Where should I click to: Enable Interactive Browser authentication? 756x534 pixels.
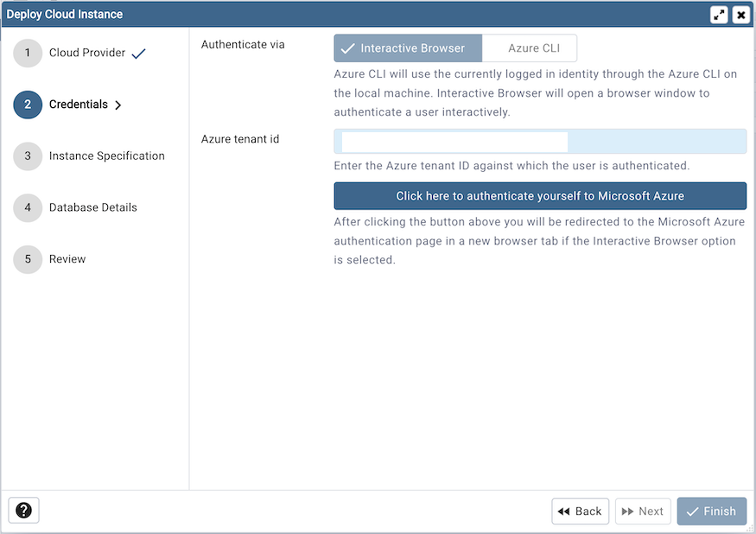408,48
